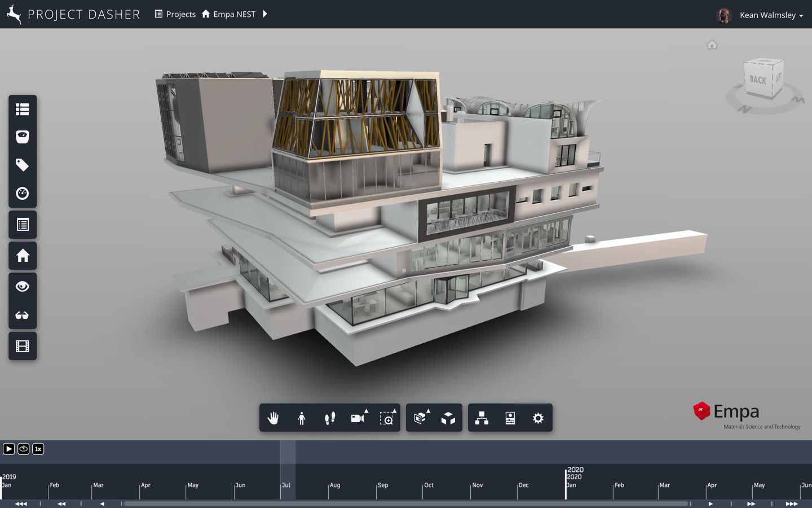This screenshot has height=508, width=812.
Task: Activate the First Person walk tool
Action: point(330,418)
